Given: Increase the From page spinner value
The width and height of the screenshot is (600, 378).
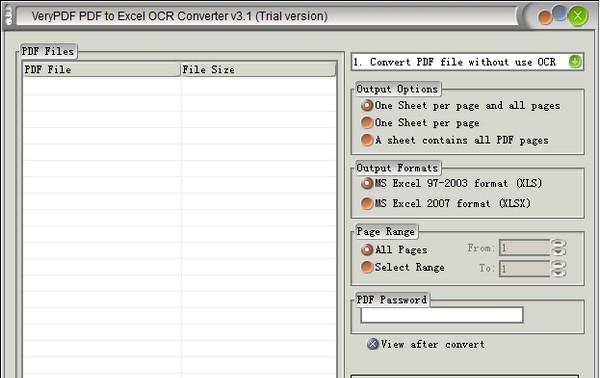Looking at the screenshot, I should click(558, 244).
